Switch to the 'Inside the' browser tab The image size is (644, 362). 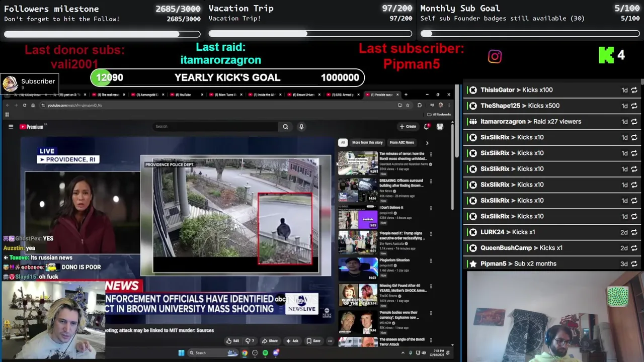pos(265,95)
